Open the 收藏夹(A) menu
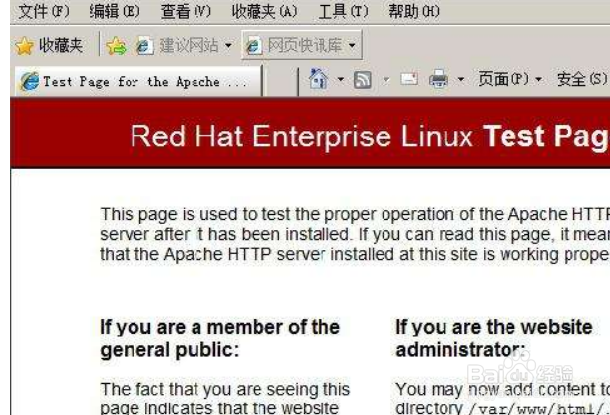 tap(265, 11)
